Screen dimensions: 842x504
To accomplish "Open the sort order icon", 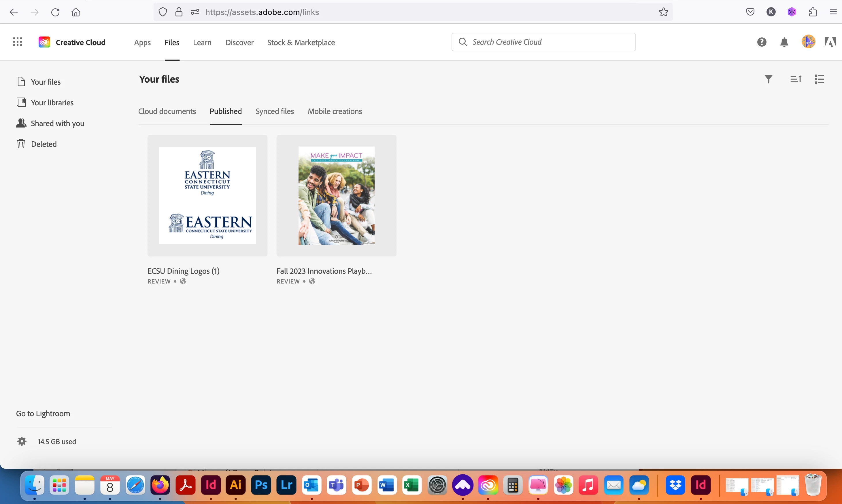I will [796, 79].
